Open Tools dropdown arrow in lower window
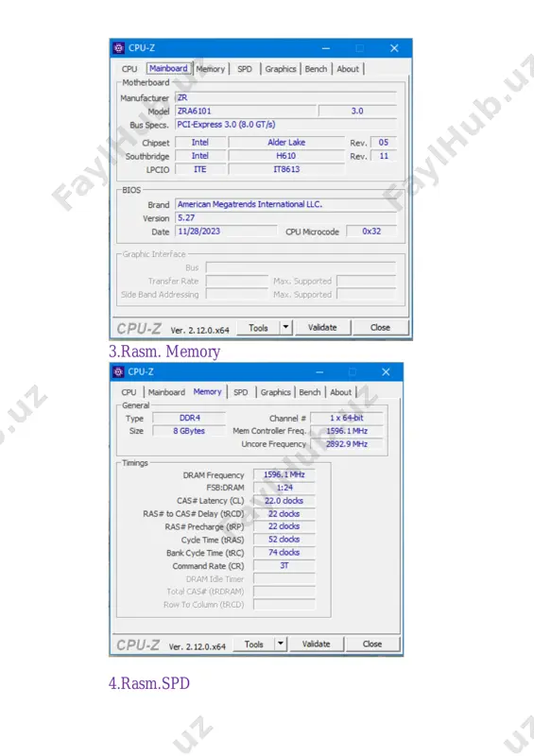Viewport: 534px width, 756px height. click(x=281, y=644)
